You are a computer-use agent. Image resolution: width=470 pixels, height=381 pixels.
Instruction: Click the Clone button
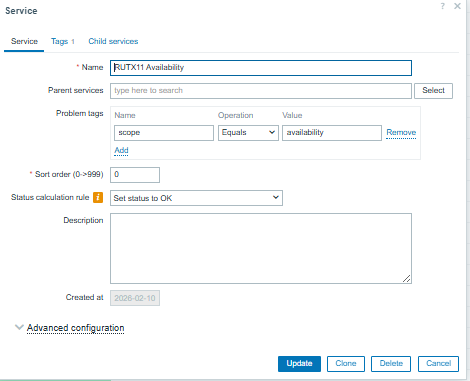pos(346,363)
